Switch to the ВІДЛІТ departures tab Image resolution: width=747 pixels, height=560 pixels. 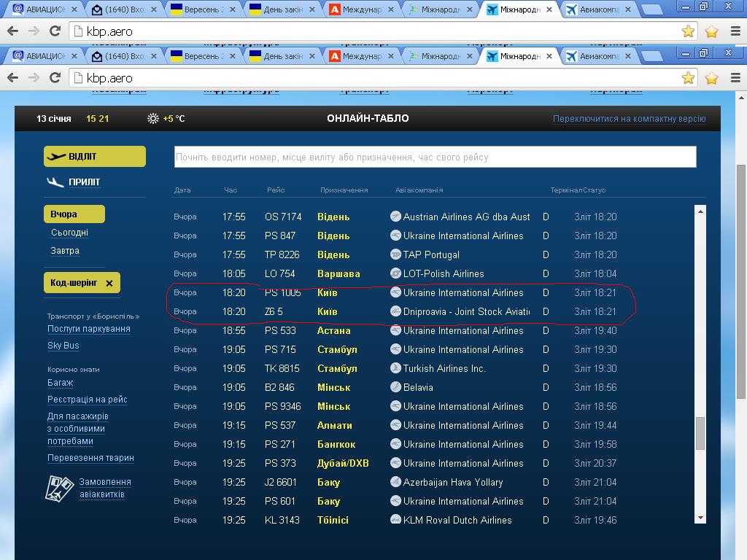point(94,157)
